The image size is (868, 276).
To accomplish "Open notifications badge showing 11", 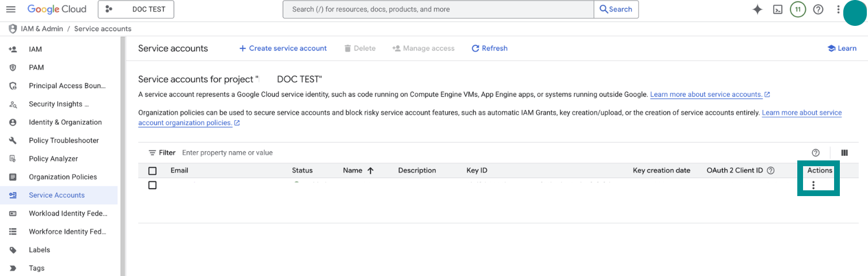I will [x=798, y=9].
